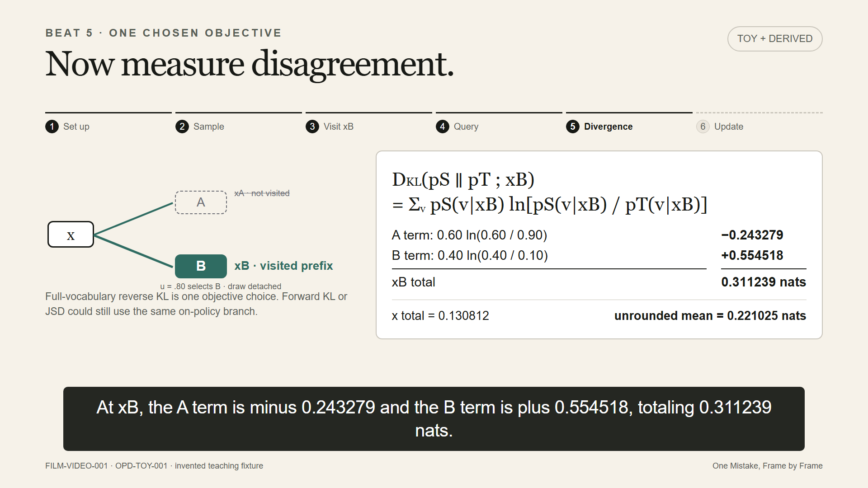Click the step 3 number circle
This screenshot has width=868, height=488.
(x=312, y=127)
